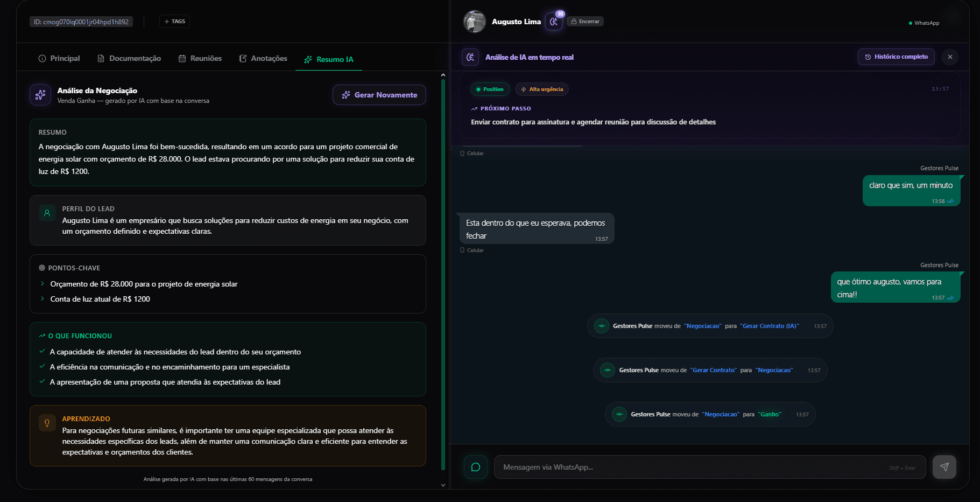980x502 pixels.
Task: Click the Análise da Negociação sparkle icon
Action: 40,95
